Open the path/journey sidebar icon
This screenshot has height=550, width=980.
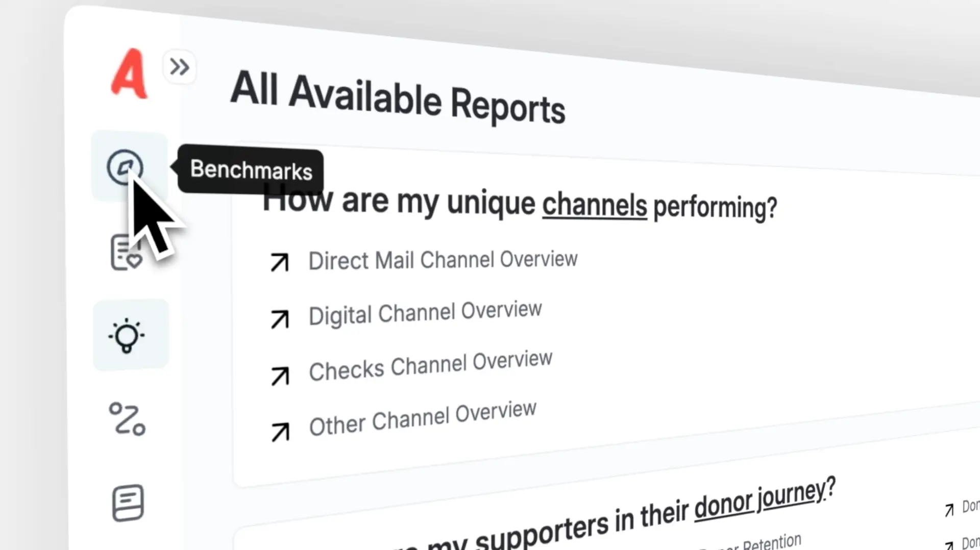click(x=127, y=419)
